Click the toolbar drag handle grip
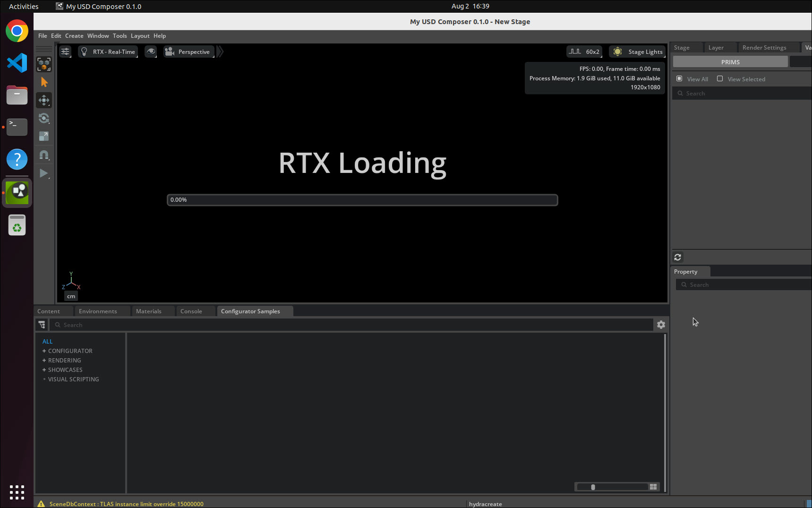812x508 pixels. [44, 49]
